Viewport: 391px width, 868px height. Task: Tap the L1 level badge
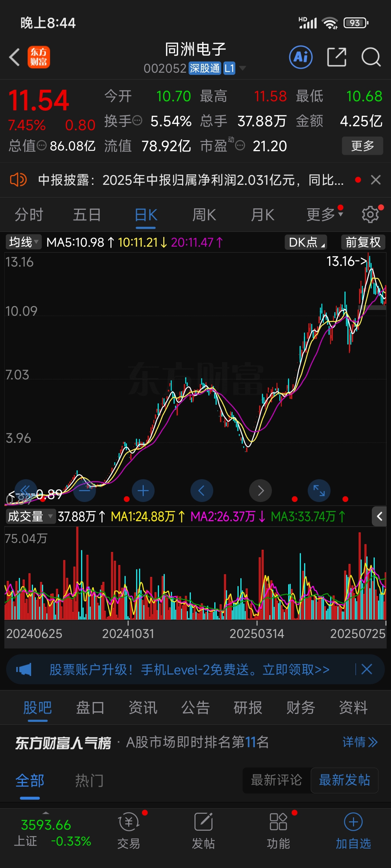(229, 68)
